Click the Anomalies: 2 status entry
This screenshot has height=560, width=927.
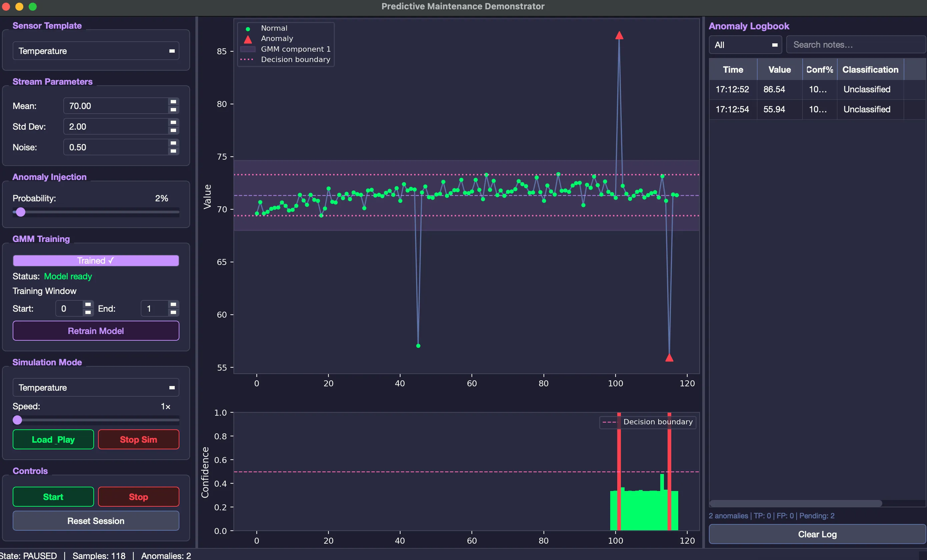(166, 555)
